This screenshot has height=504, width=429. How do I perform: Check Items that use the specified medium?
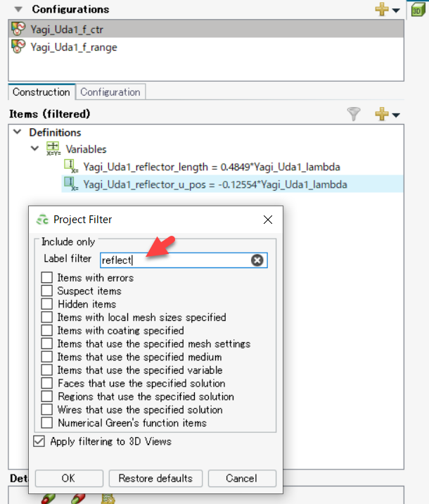click(x=47, y=356)
